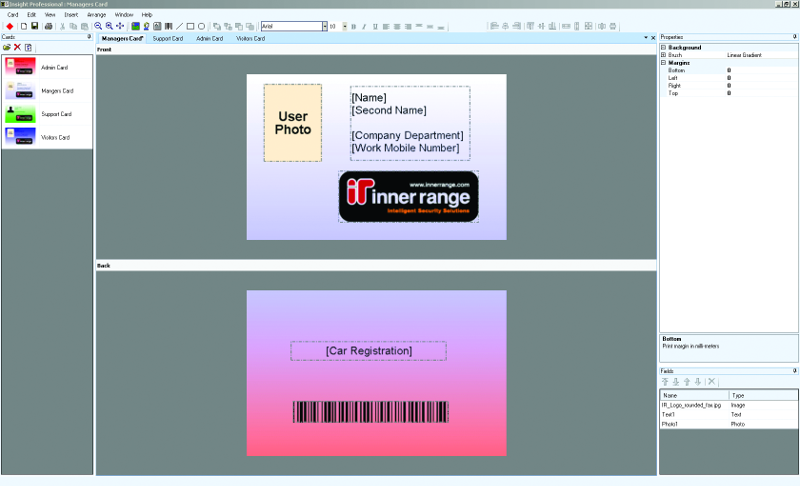
Task: Open the Arial font dropdown
Action: [324, 25]
